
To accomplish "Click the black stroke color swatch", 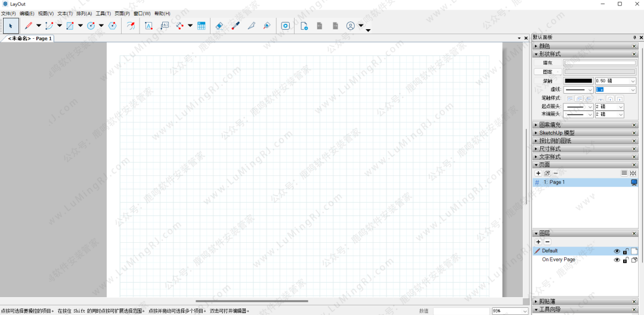I will (x=578, y=81).
